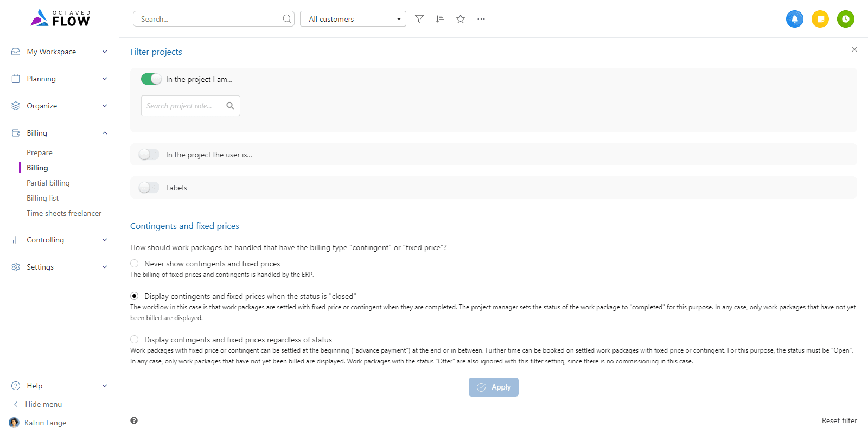Open the three-dots more options menu
Image resolution: width=868 pixels, height=434 pixels.
(481, 19)
